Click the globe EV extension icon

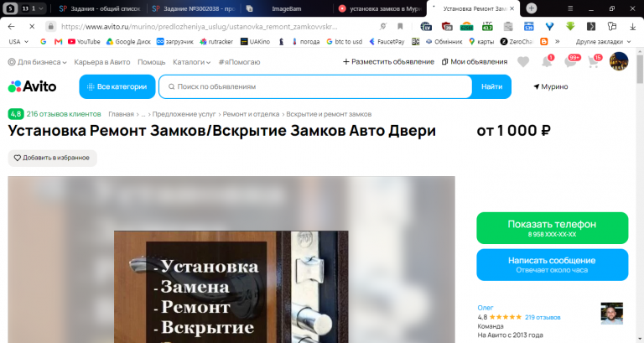click(x=426, y=26)
